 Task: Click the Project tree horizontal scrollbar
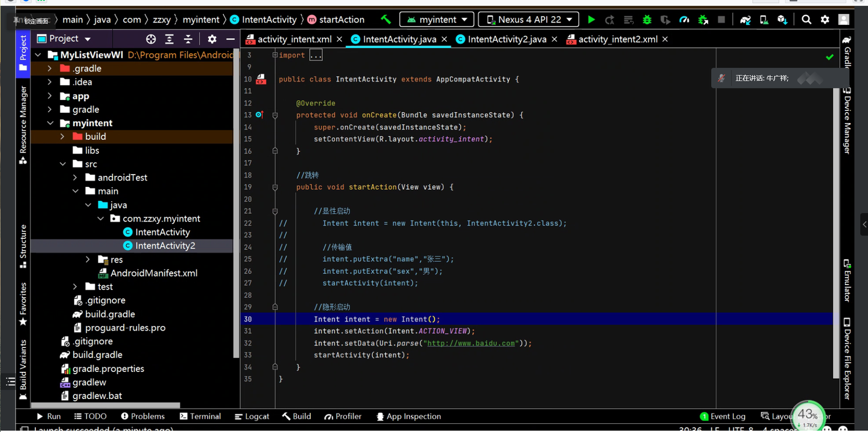click(106, 405)
